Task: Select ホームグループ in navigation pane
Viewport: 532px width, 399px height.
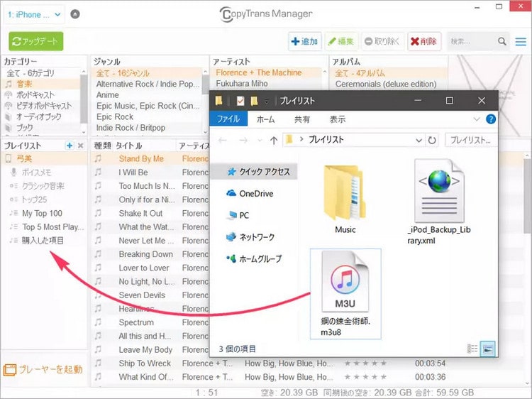Action: [x=254, y=258]
